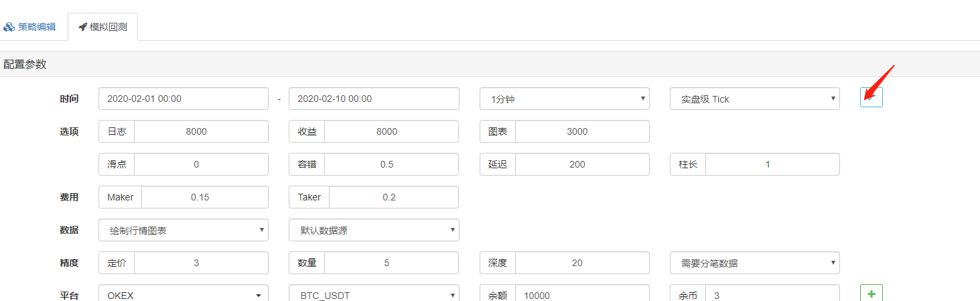This screenshot has height=301, width=980.
Task: Edit the 余额 field showing 10000
Action: (582, 294)
